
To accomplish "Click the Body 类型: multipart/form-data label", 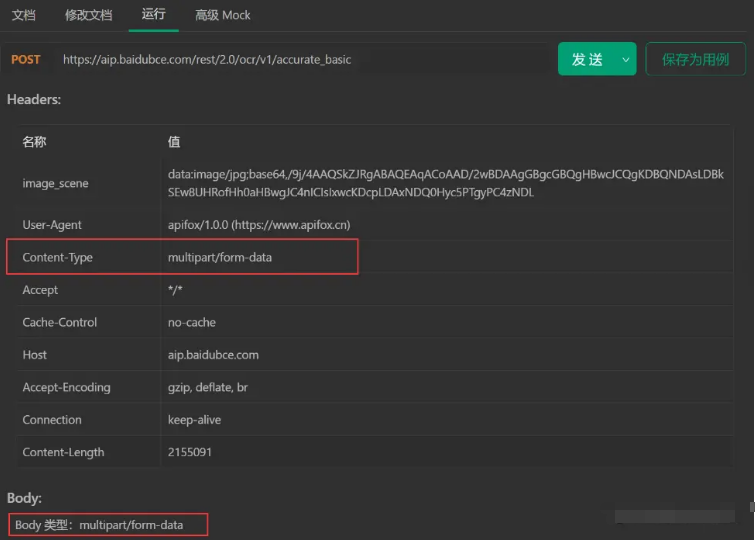I will pos(99,525).
